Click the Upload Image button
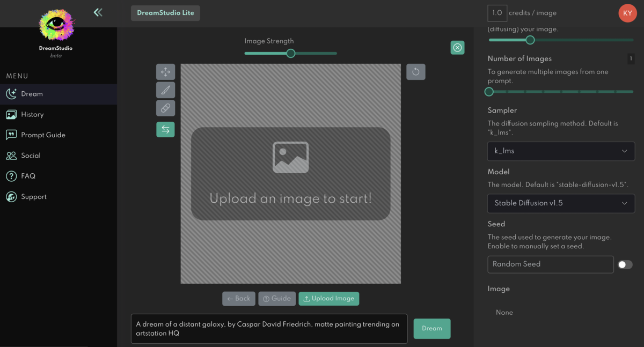 pyautogui.click(x=328, y=298)
